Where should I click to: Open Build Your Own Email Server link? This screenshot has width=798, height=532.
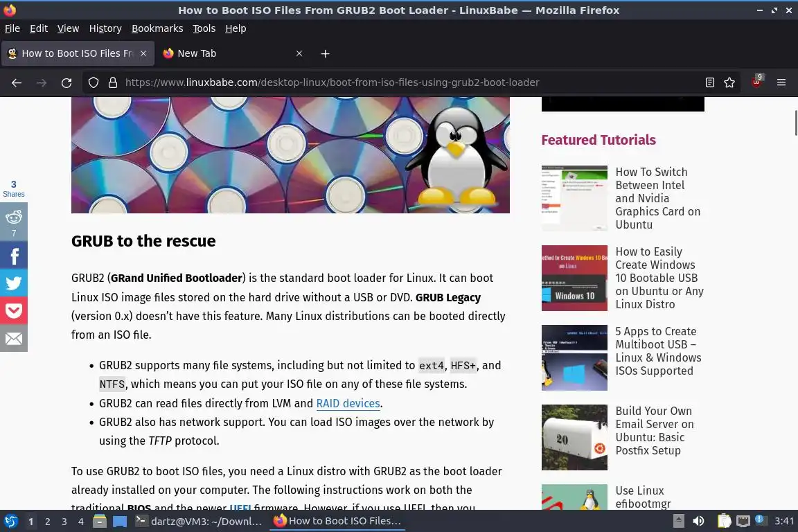655,431
